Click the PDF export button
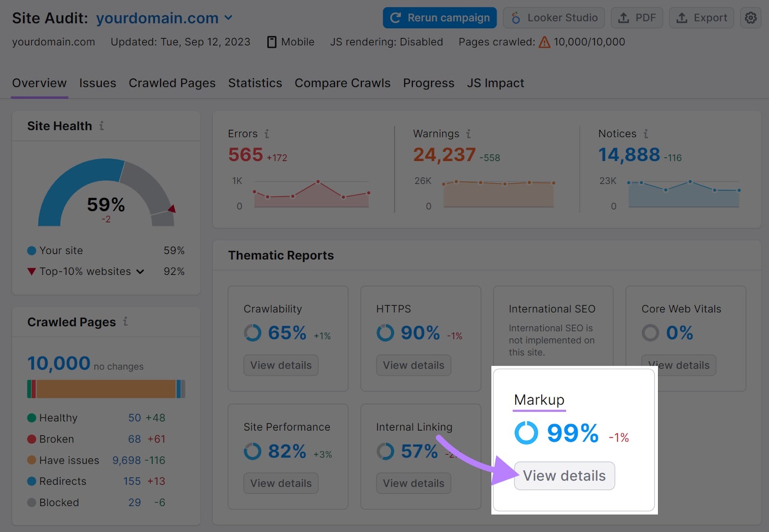 tap(637, 18)
